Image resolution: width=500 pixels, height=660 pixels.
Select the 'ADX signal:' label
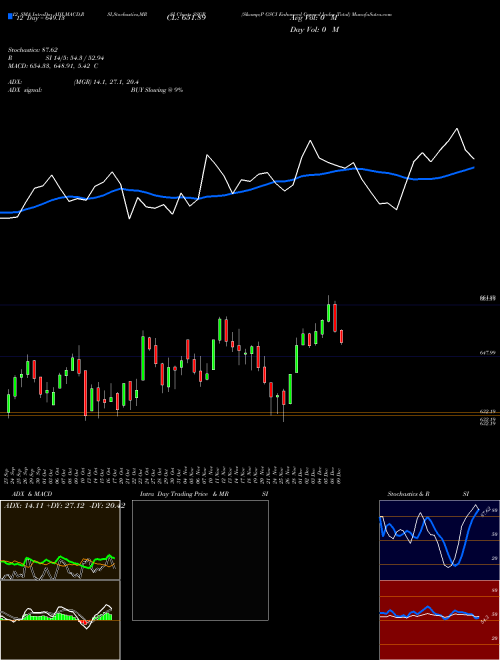point(24,90)
